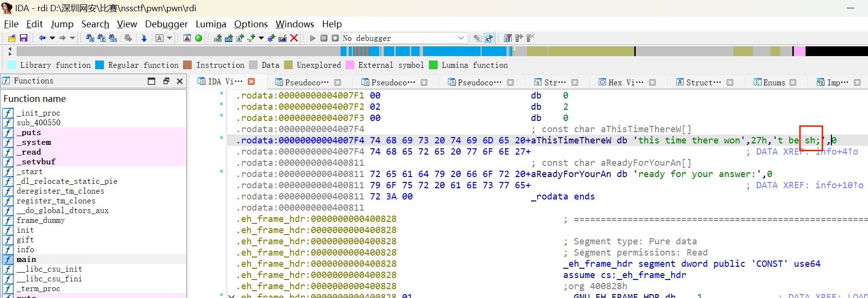Click the green circle toolbar icon
Screen dimensions: 868x298
[x=199, y=38]
